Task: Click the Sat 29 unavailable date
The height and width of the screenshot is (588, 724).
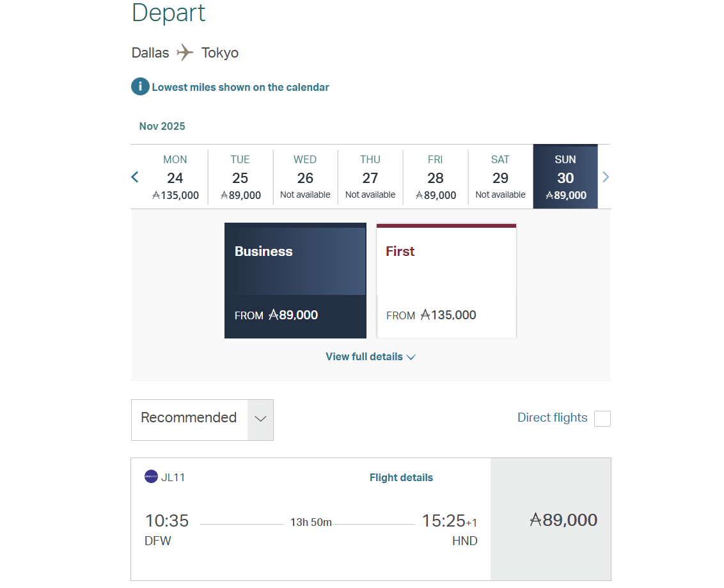Action: coord(500,177)
